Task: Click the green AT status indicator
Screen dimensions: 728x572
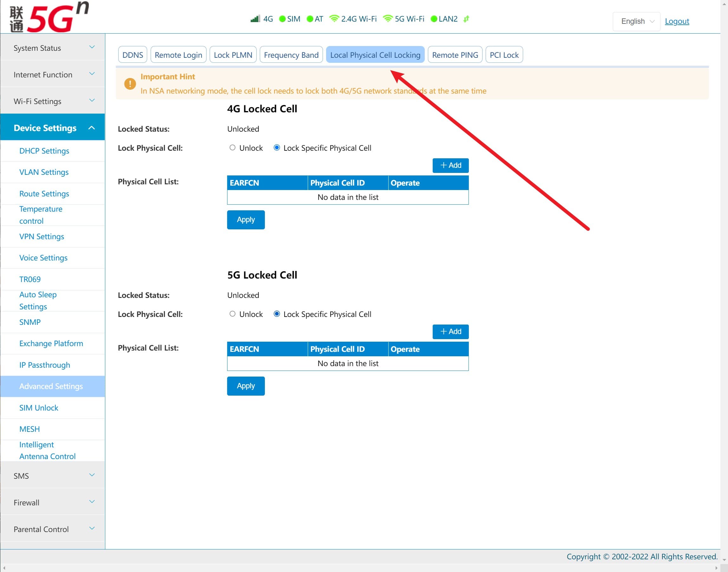Action: point(310,19)
